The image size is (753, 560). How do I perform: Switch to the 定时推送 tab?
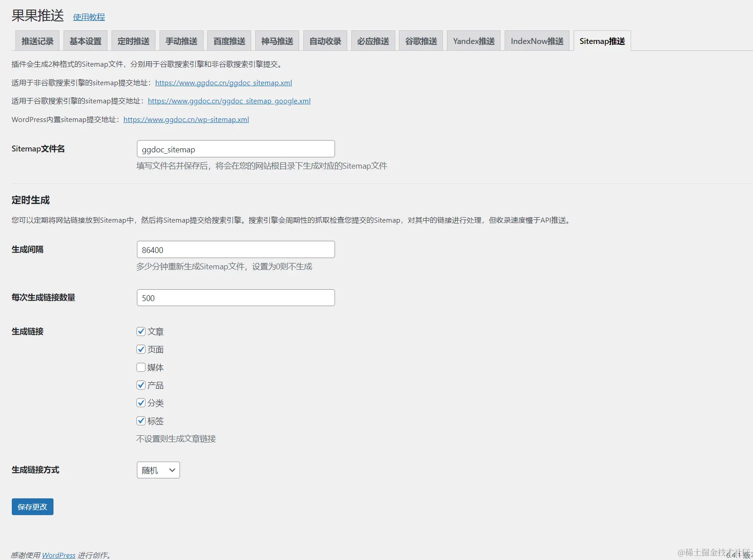[133, 40]
